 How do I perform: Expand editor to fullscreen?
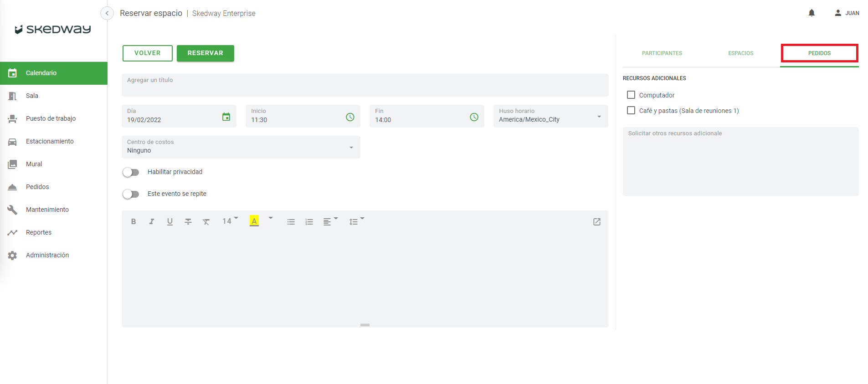tap(596, 222)
